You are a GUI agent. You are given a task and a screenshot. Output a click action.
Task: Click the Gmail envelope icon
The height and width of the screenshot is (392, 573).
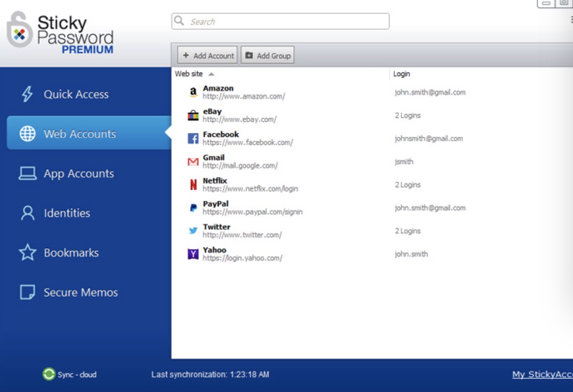193,162
